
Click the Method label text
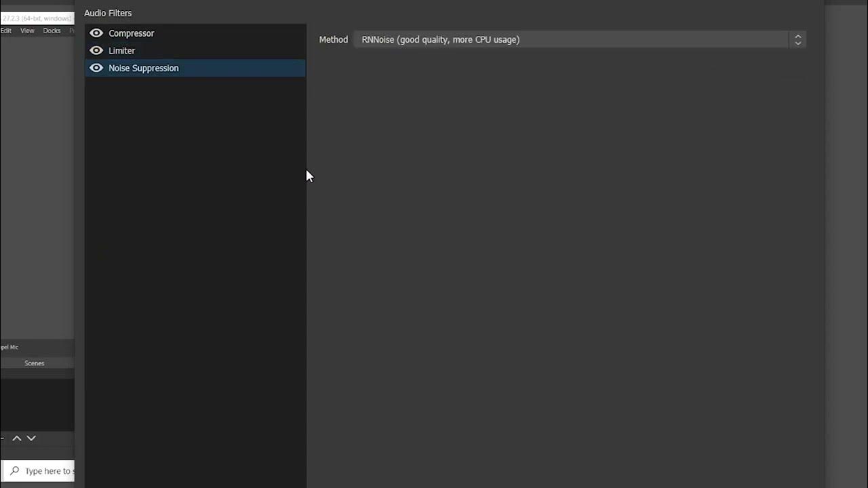(x=334, y=39)
